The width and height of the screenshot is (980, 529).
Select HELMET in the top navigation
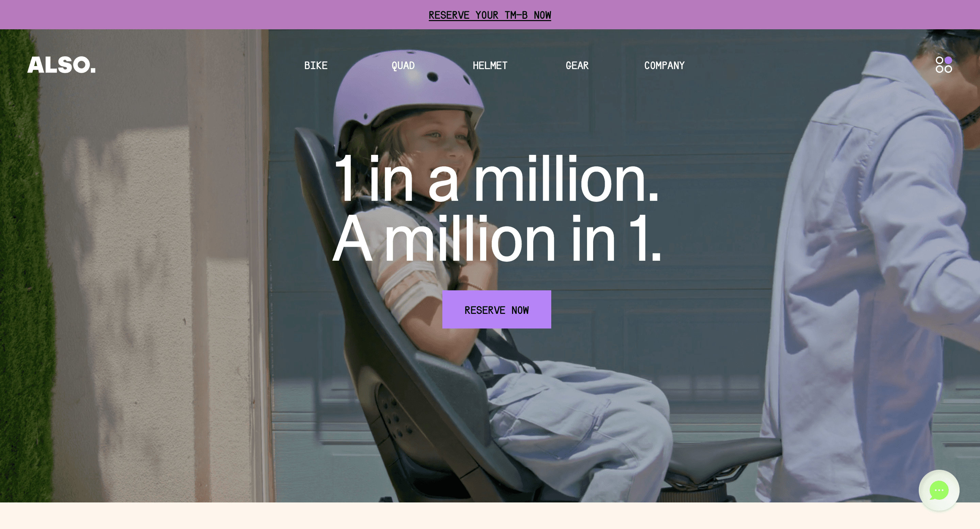(490, 65)
